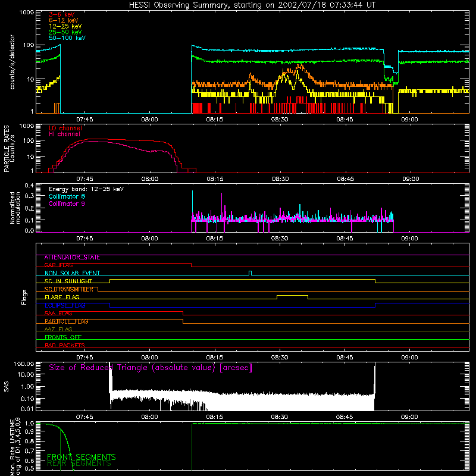This screenshot has height=476, width=476.
Task: Click the FLARE_FLAG label
Action: tap(62, 297)
